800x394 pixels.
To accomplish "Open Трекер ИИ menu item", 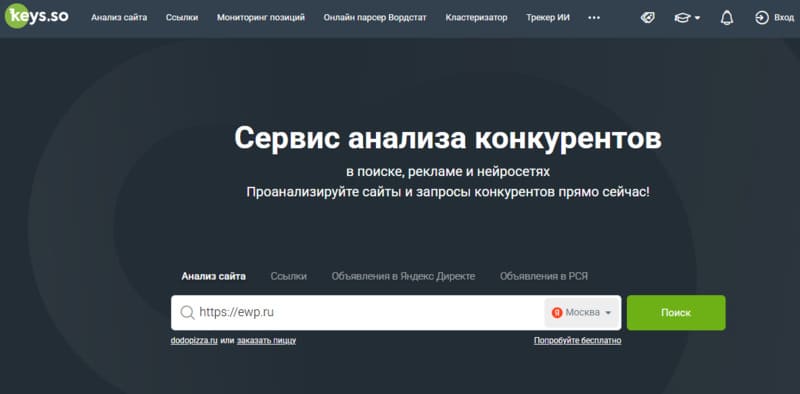I will coord(548,18).
